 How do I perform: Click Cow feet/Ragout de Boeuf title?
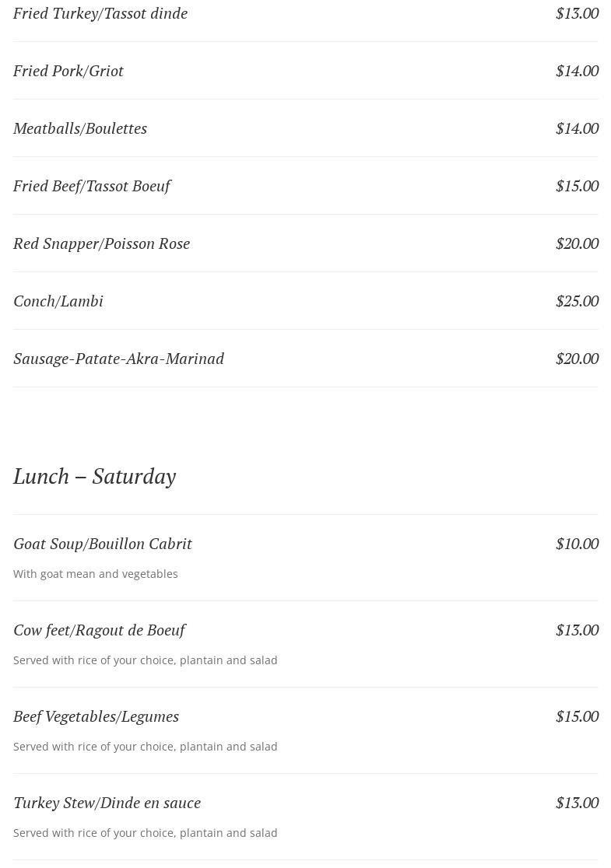pyautogui.click(x=99, y=630)
